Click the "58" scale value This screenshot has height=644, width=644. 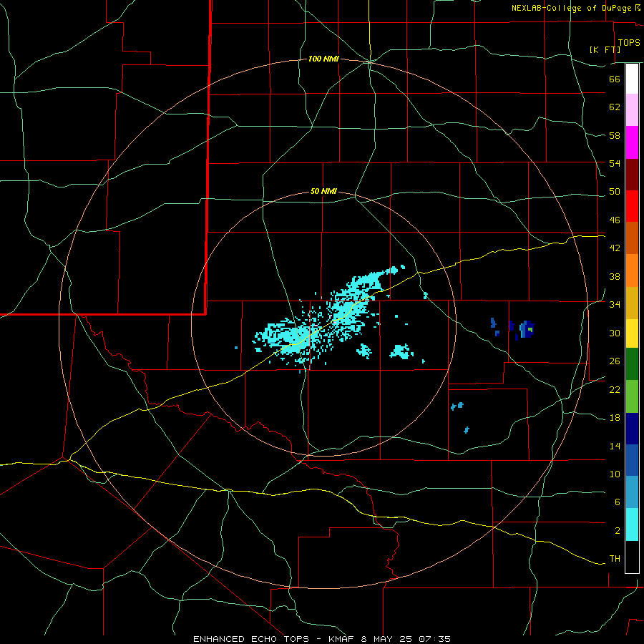tap(615, 135)
